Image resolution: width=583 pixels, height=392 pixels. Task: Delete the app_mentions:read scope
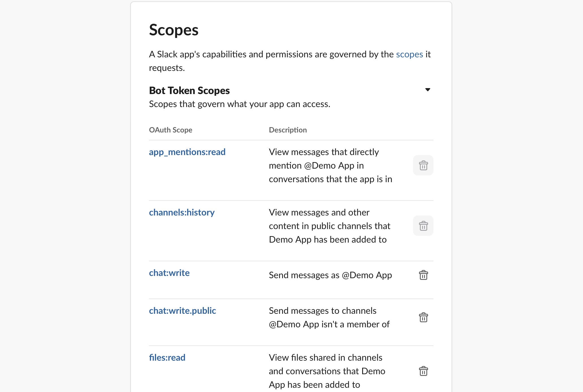(x=423, y=165)
